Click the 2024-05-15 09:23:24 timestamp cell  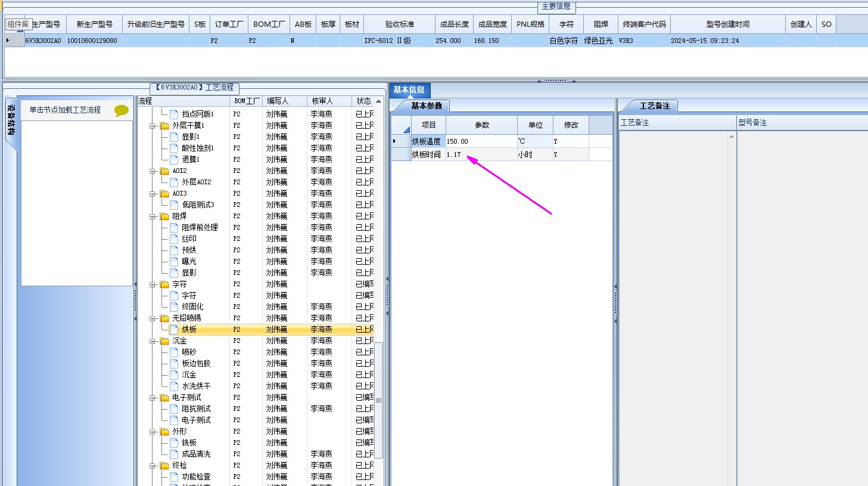727,41
